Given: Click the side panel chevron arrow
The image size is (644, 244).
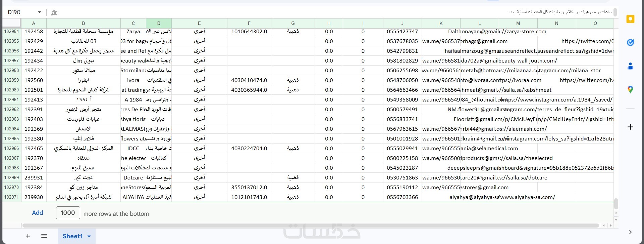Looking at the screenshot, I should [x=630, y=232].
